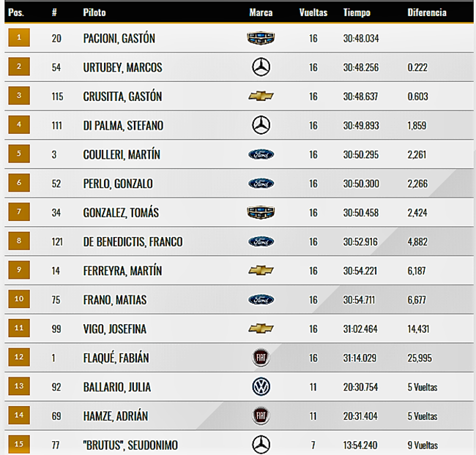The width and height of the screenshot is (476, 455).
Task: Click the position 9 gold badge
Action: [x=19, y=270]
